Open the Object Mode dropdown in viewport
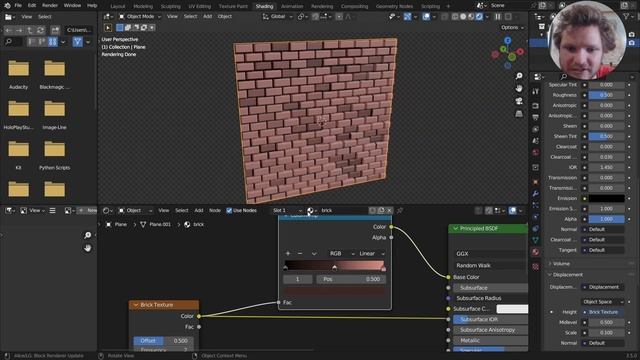The image size is (640, 360). tap(140, 16)
